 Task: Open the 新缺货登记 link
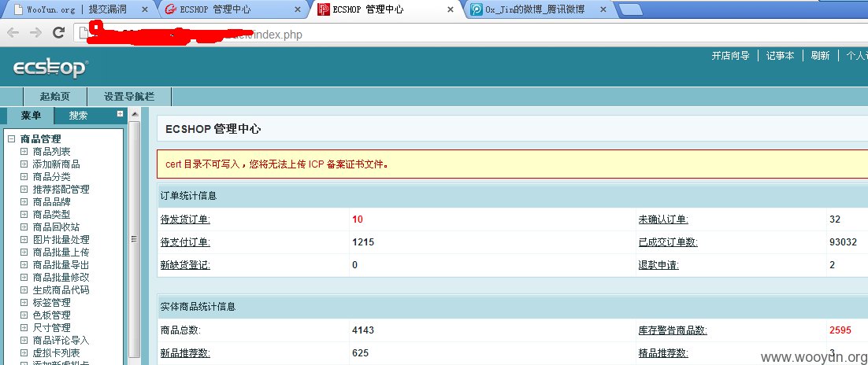tap(185, 265)
